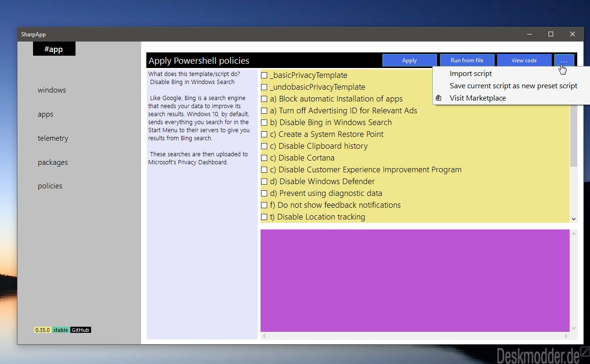
Task: Click the stable release badge
Action: point(60,330)
